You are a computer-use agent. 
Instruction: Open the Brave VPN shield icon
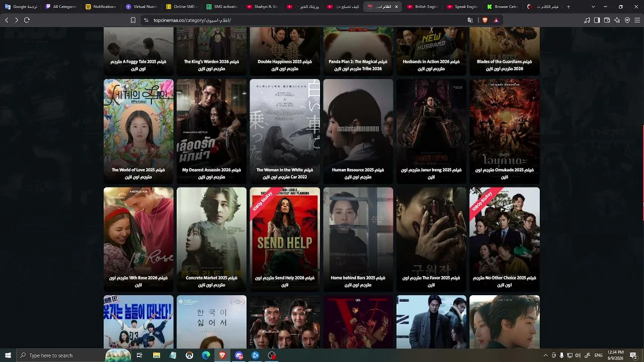[x=627, y=20]
